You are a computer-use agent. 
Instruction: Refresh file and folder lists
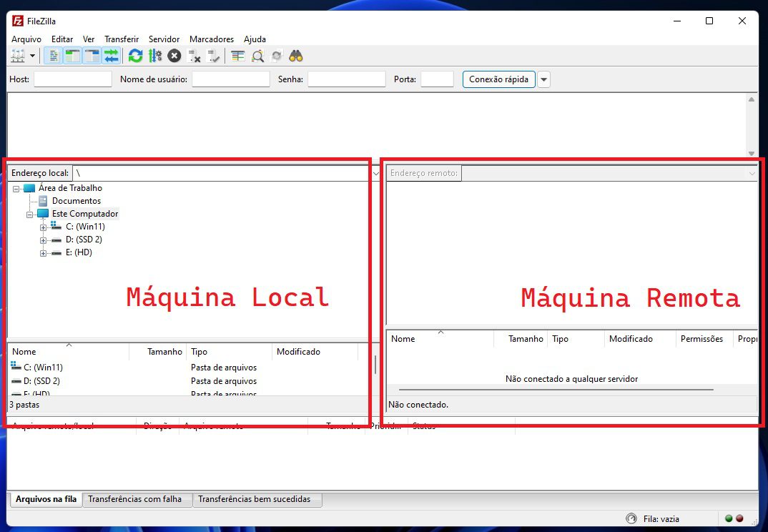(x=135, y=56)
